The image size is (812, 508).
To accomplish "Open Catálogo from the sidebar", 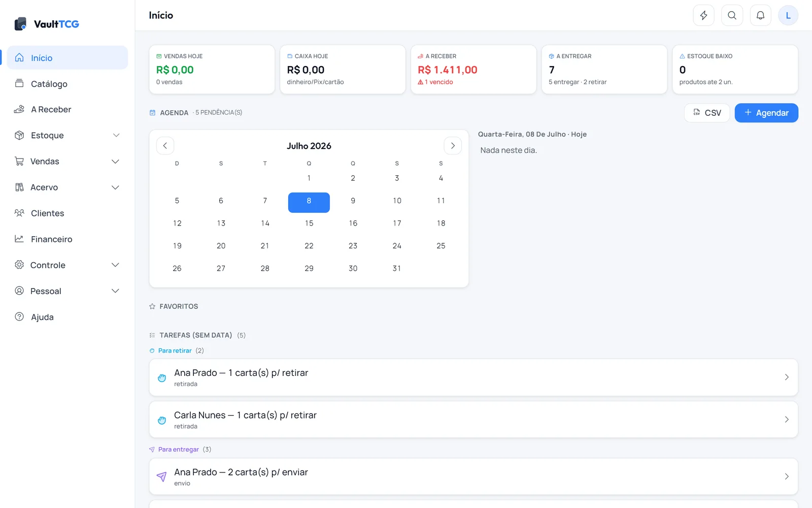I will point(67,83).
